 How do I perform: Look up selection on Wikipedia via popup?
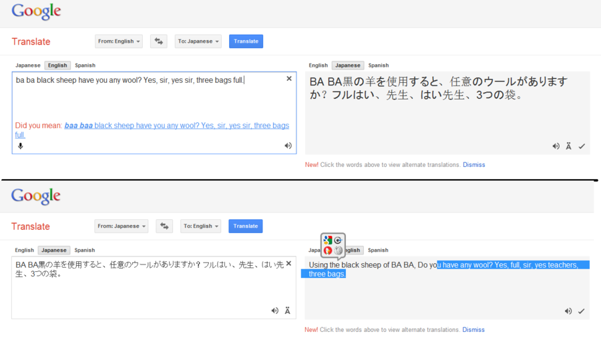pos(338,250)
